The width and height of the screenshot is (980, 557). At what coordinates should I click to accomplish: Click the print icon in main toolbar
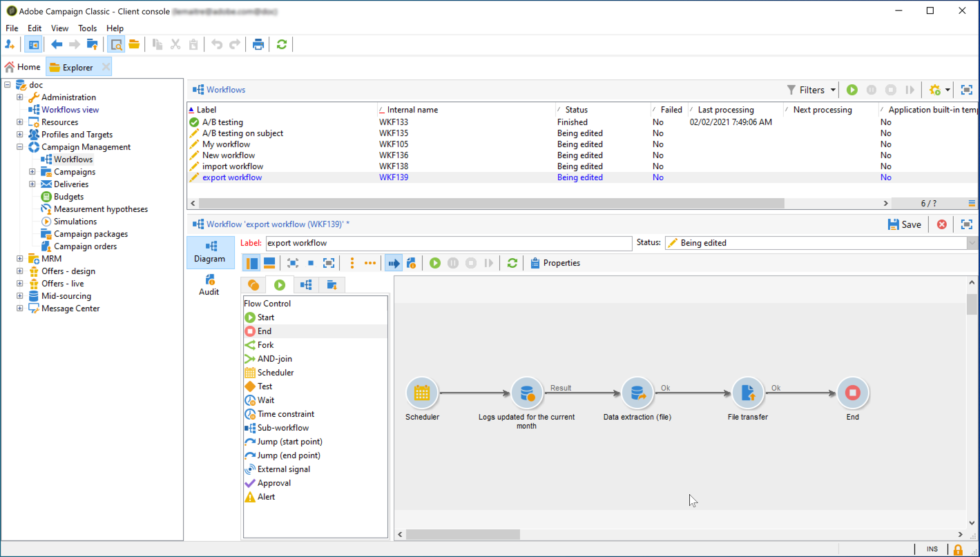[258, 45]
